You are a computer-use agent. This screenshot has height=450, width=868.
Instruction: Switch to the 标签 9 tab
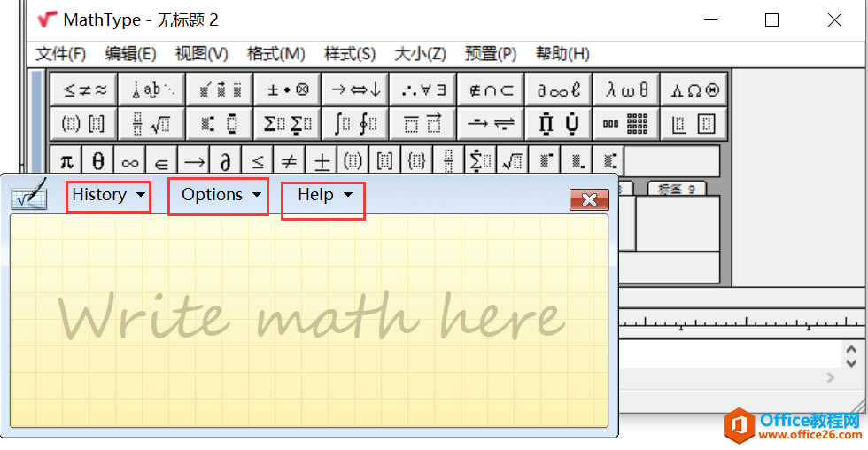coord(677,189)
